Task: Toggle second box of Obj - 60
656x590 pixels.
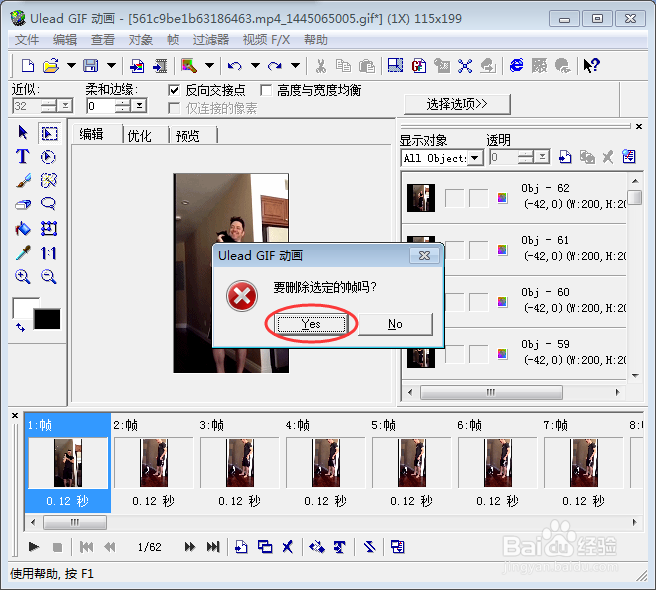Action: coord(479,302)
